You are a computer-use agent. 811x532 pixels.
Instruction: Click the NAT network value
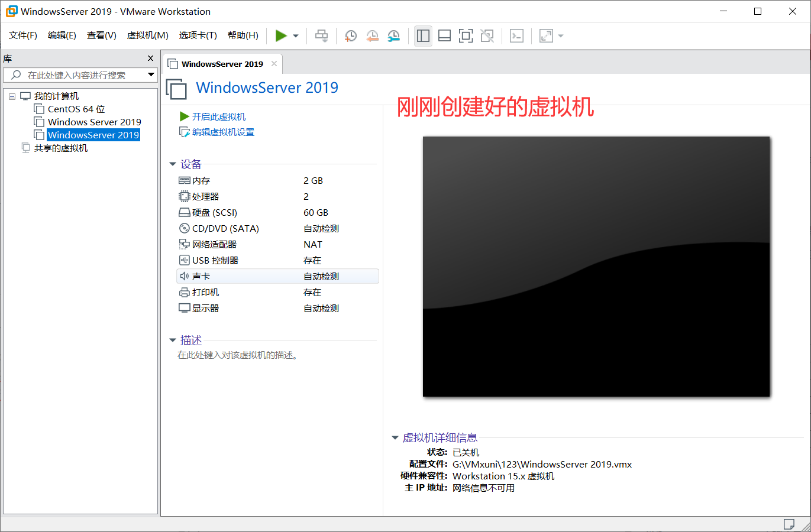coord(313,245)
